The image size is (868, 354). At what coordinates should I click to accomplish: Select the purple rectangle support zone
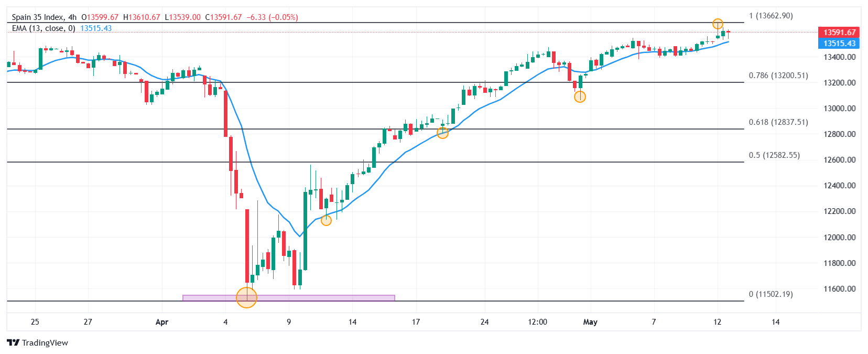pos(289,298)
